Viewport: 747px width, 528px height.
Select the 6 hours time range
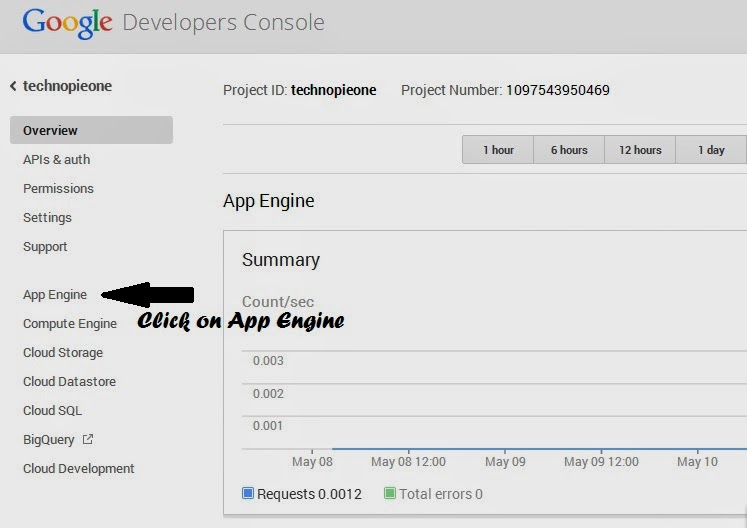[x=569, y=150]
